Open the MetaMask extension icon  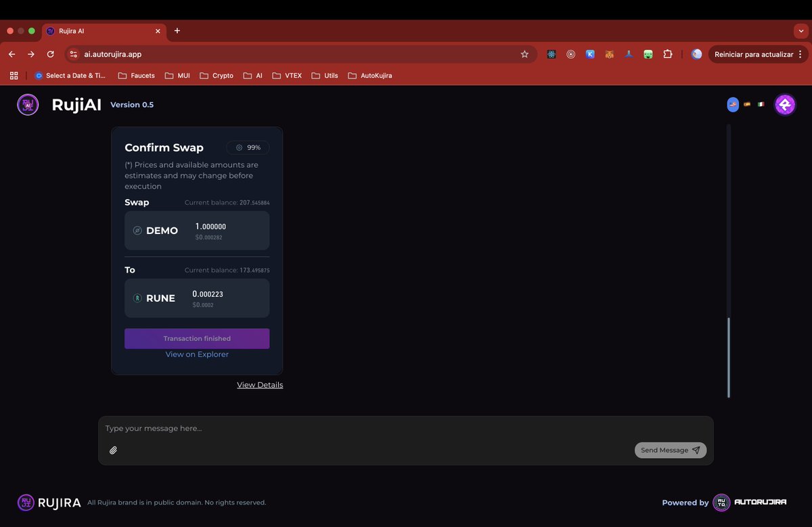pyautogui.click(x=609, y=53)
